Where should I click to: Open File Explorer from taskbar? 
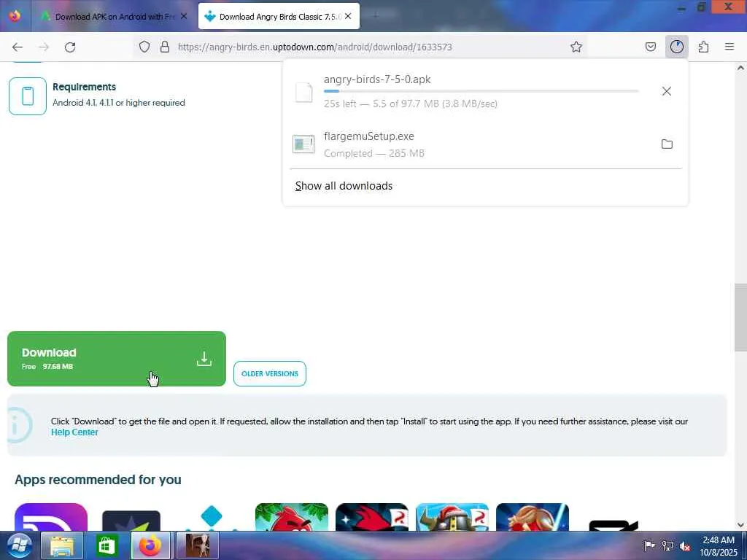pyautogui.click(x=62, y=545)
